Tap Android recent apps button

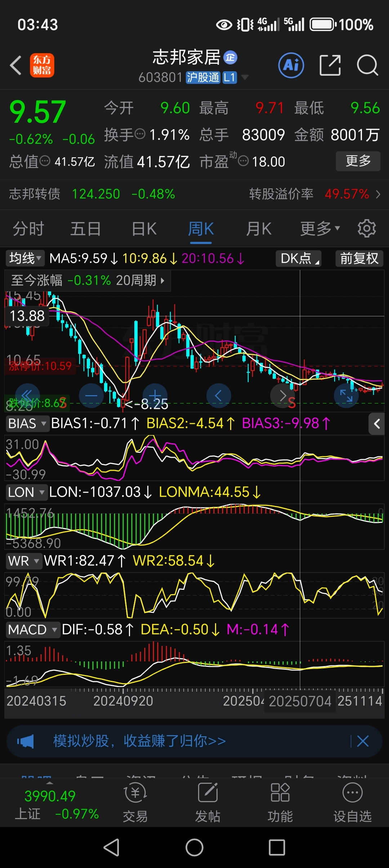[x=277, y=847]
